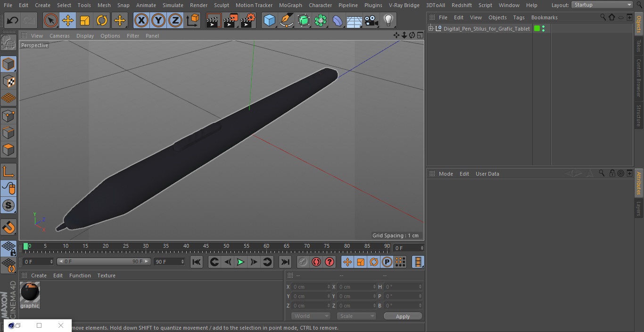Activate the Move tool
The height and width of the screenshot is (332, 644).
pyautogui.click(x=68, y=21)
